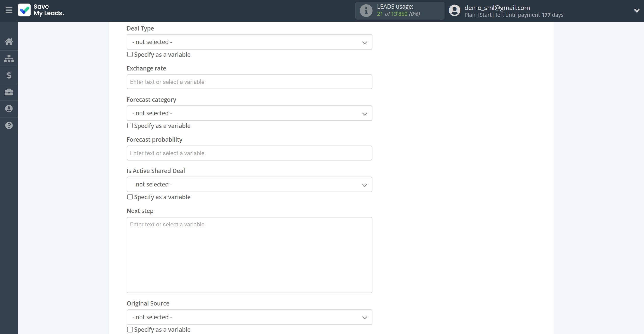Open the Forecast category dropdown
Screen dimensions: 644x334
249,113
